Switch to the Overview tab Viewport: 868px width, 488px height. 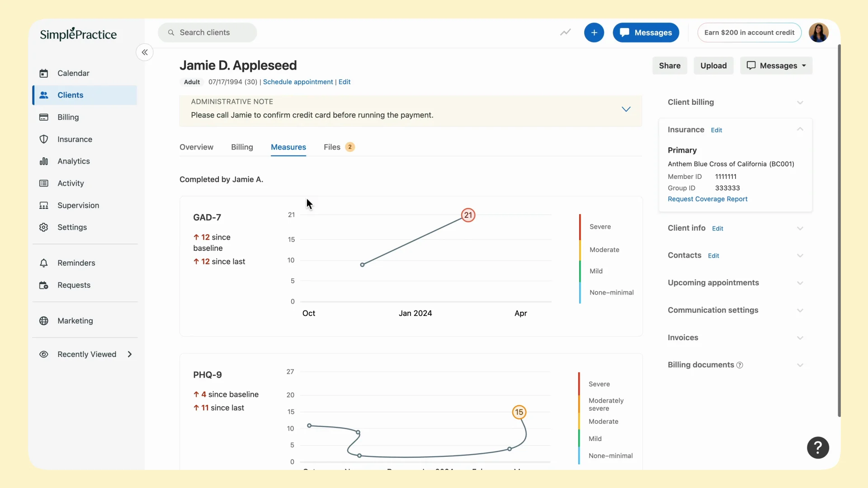coord(196,147)
